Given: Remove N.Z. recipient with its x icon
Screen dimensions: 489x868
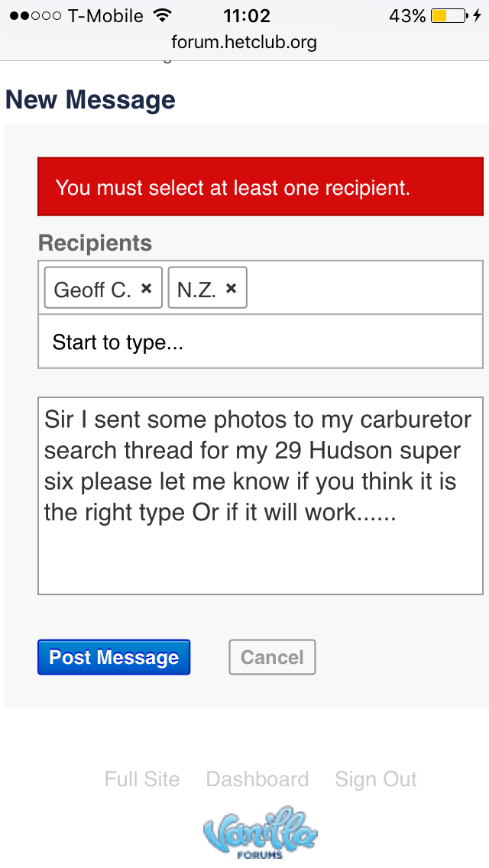Looking at the screenshot, I should coord(232,289).
